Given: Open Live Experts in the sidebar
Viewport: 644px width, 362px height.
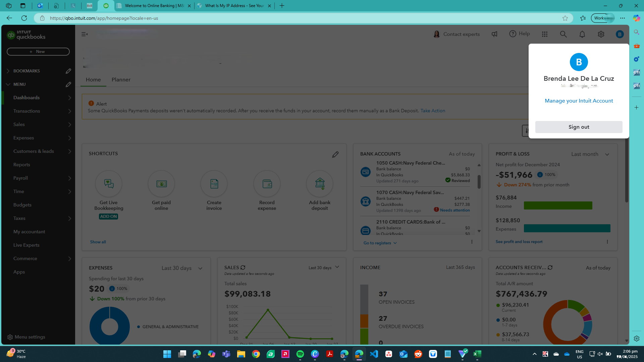Looking at the screenshot, I should (26, 245).
